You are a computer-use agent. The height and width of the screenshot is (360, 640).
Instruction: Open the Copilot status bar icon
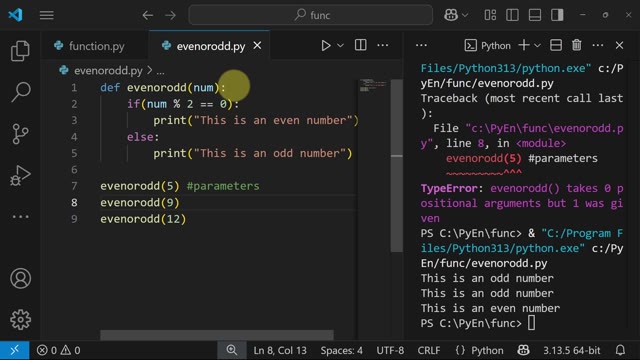(524, 350)
